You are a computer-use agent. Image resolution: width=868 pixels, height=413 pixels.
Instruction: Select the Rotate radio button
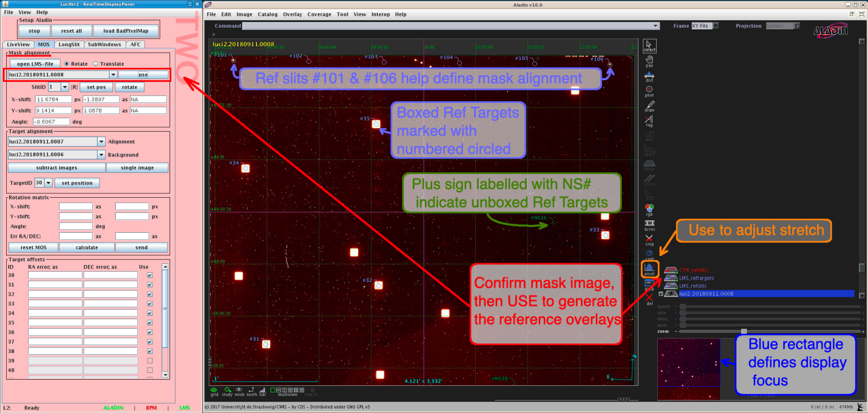(x=67, y=64)
